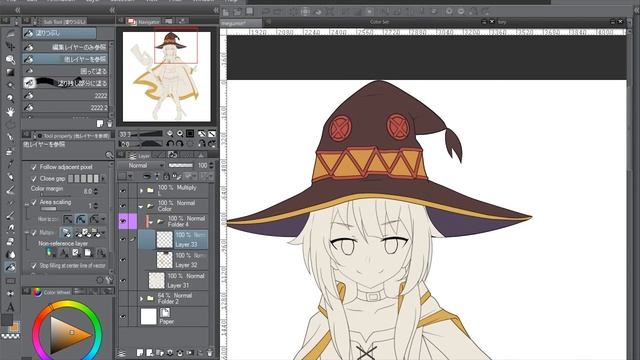Viewport: 640px width, 360px height.
Task: Choose first 'How to scale' icon option
Action: (68, 219)
